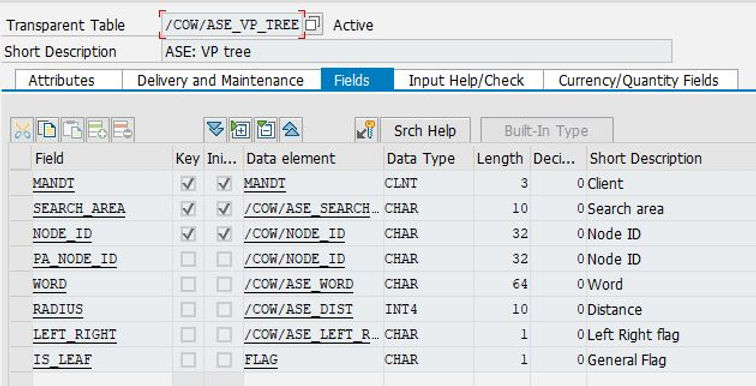The image size is (756, 386).
Task: Click the SEARCH_AREA field name
Action: pyautogui.click(x=79, y=209)
